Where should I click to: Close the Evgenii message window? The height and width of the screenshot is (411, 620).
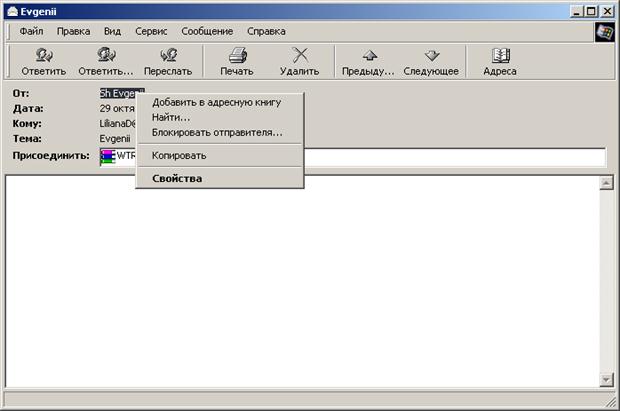click(x=607, y=11)
